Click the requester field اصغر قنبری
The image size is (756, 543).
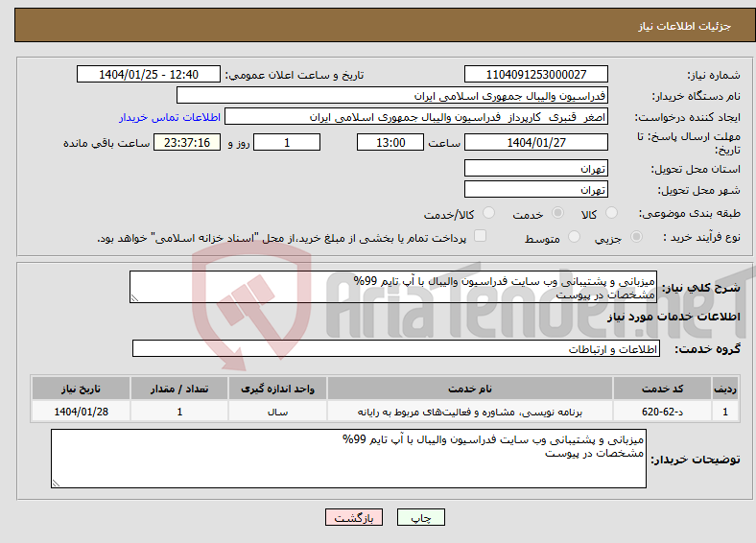[x=416, y=117]
